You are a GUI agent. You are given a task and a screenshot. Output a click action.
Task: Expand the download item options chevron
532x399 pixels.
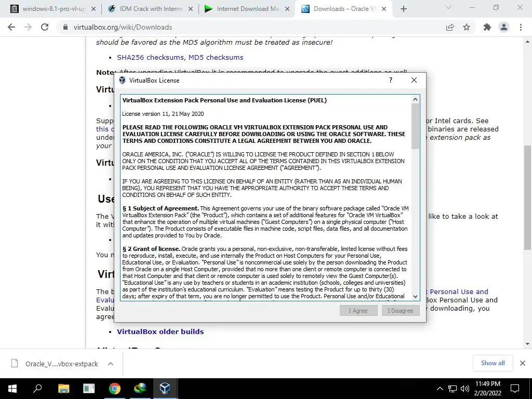click(x=111, y=364)
